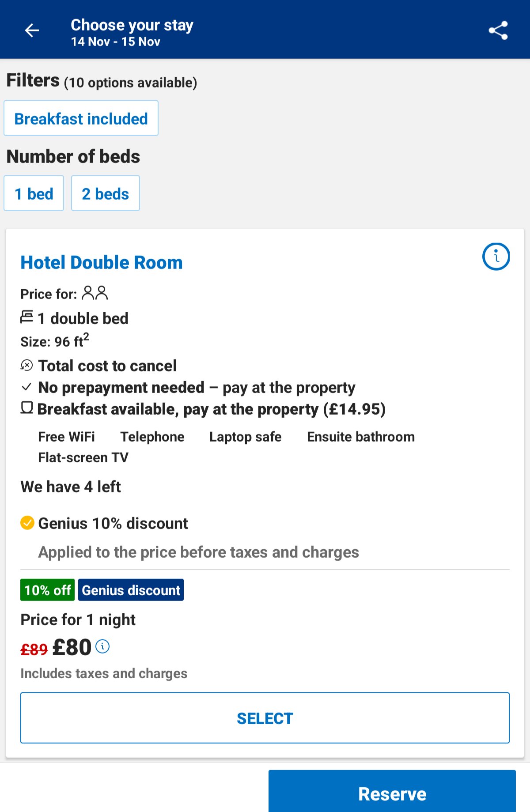Open the Hotel Double Room details link
The width and height of the screenshot is (530, 812).
[101, 262]
